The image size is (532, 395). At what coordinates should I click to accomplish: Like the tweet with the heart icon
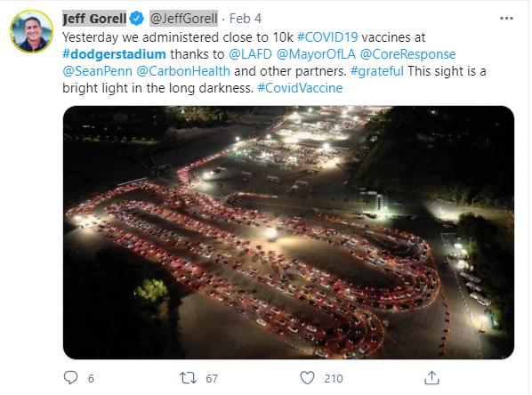(x=308, y=378)
